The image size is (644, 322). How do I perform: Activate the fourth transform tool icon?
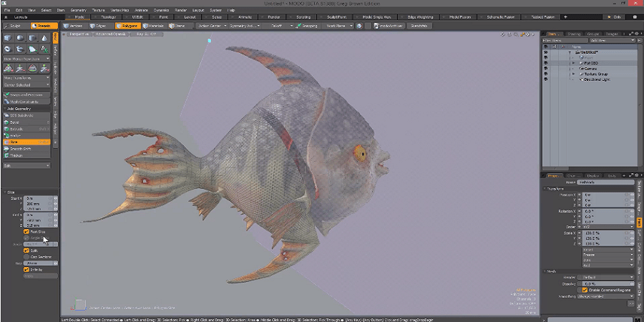44,68
